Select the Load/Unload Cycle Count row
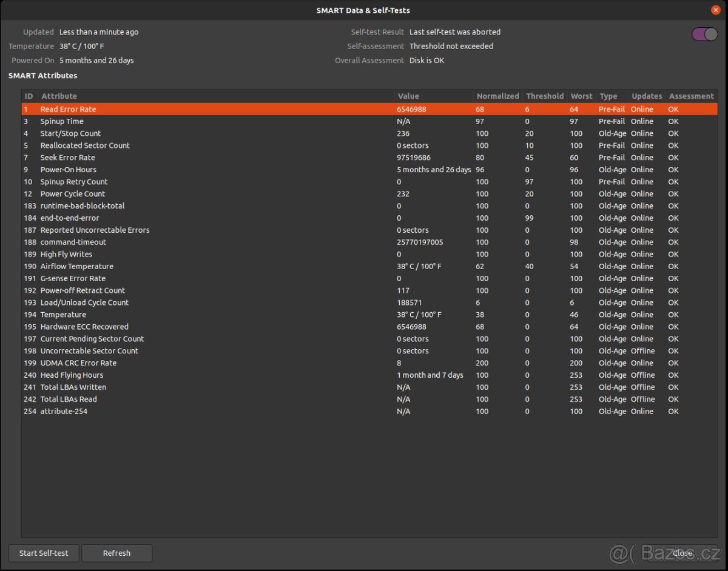The width and height of the screenshot is (728, 571). click(84, 302)
